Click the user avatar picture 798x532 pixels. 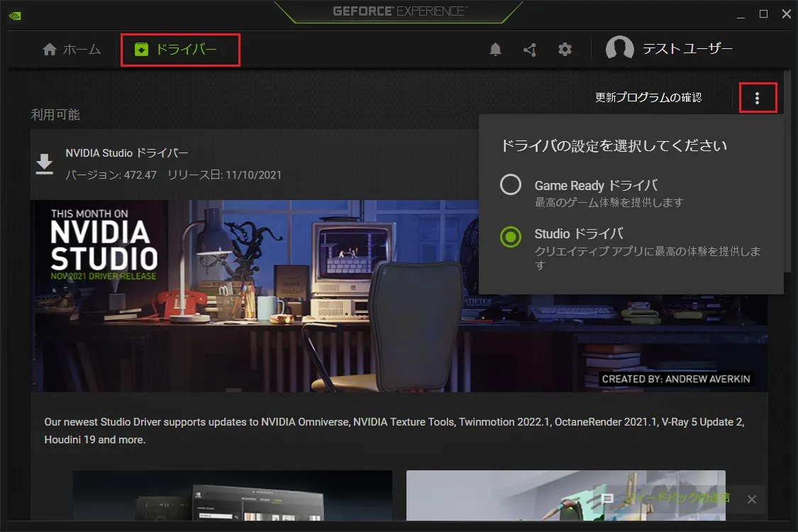619,49
